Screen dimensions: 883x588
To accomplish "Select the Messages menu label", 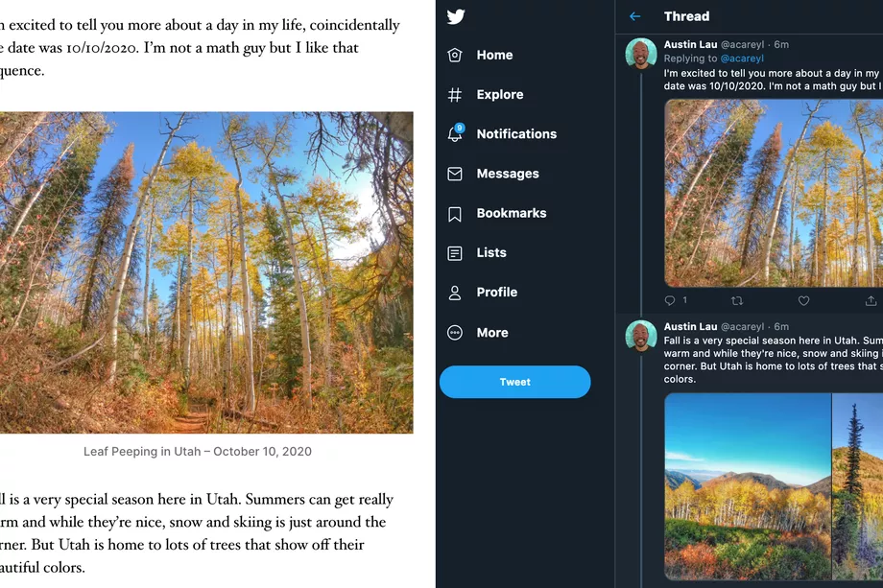I will [508, 174].
